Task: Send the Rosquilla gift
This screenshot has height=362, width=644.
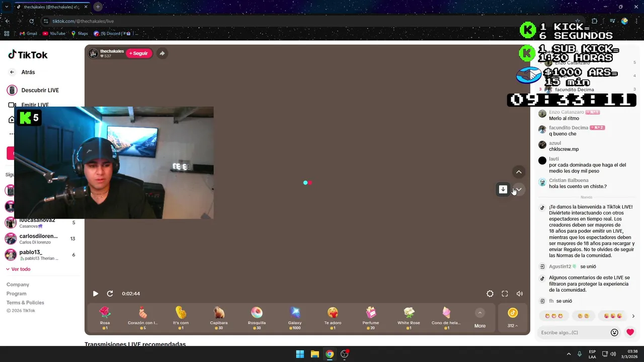Action: 257,318
